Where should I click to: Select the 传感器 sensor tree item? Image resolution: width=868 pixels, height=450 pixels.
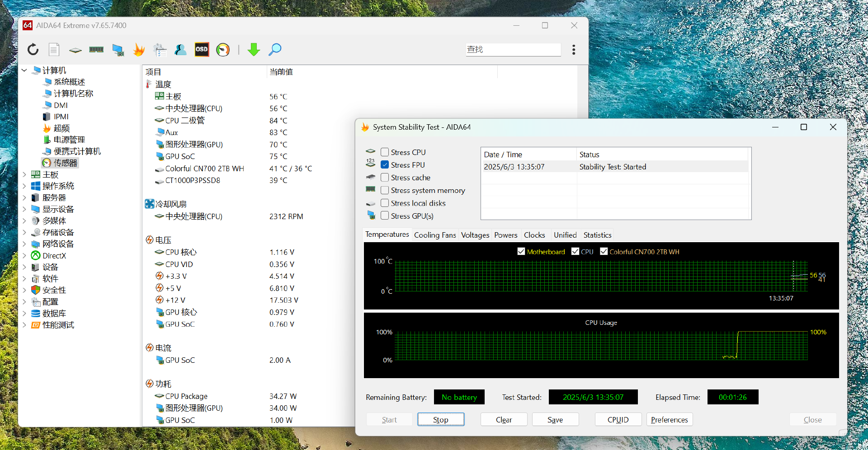tap(60, 163)
